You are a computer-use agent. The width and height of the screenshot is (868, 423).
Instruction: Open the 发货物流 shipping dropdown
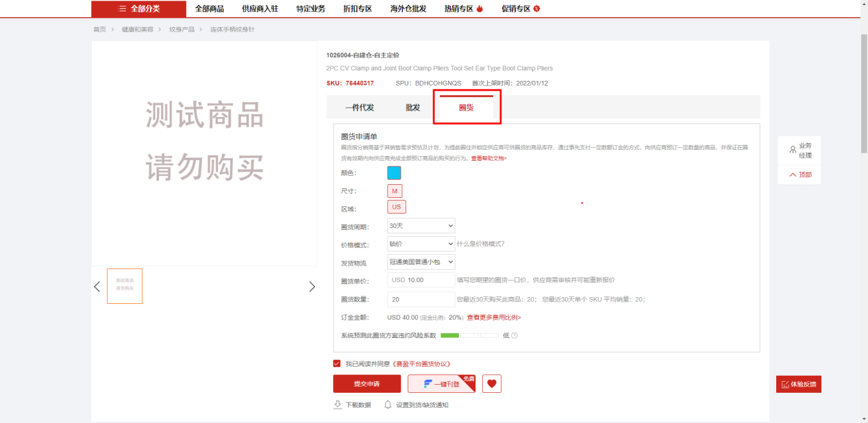pos(421,262)
